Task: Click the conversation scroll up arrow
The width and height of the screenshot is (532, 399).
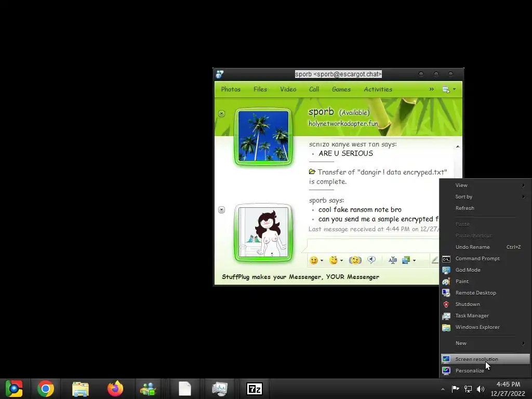Action: pos(458,147)
